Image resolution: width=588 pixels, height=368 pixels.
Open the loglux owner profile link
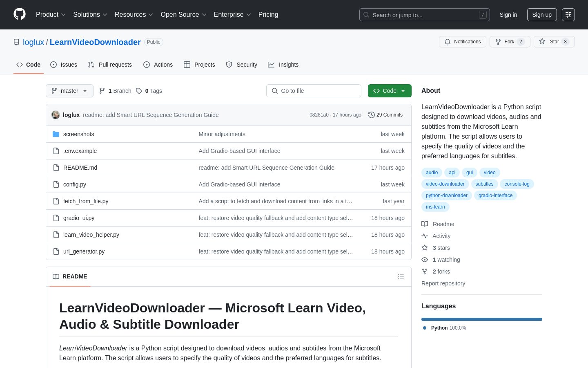point(33,42)
